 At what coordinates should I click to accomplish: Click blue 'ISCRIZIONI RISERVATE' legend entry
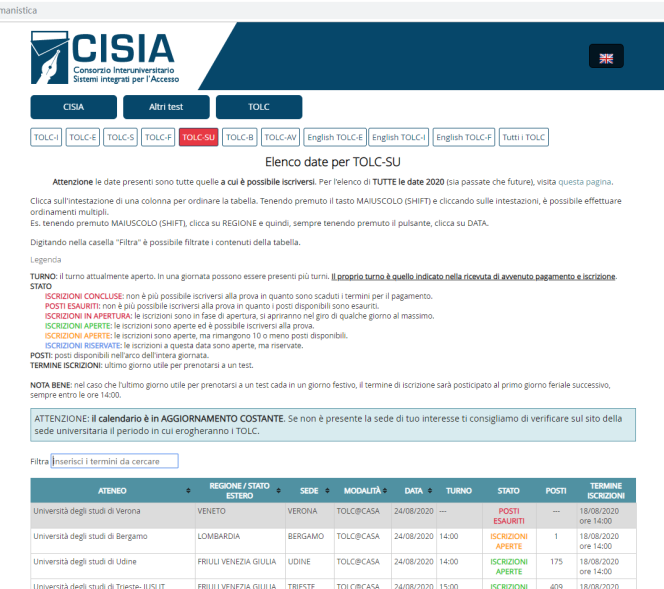(x=83, y=346)
